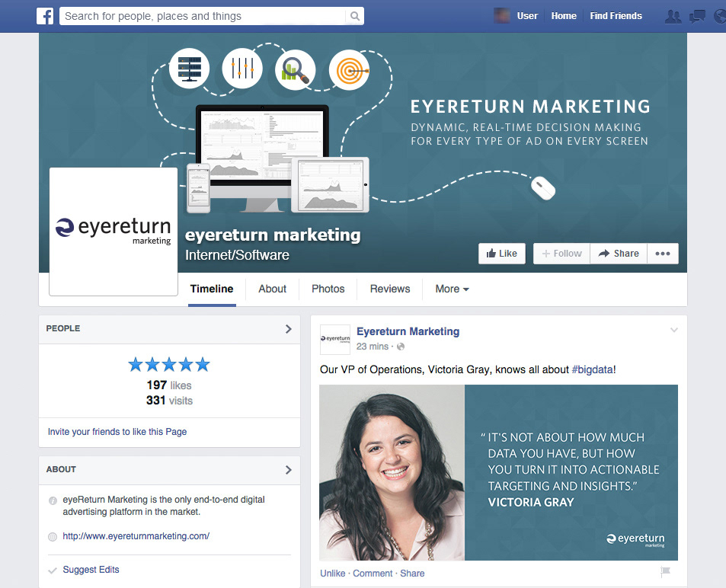Click the user avatar in top bar

(x=502, y=16)
